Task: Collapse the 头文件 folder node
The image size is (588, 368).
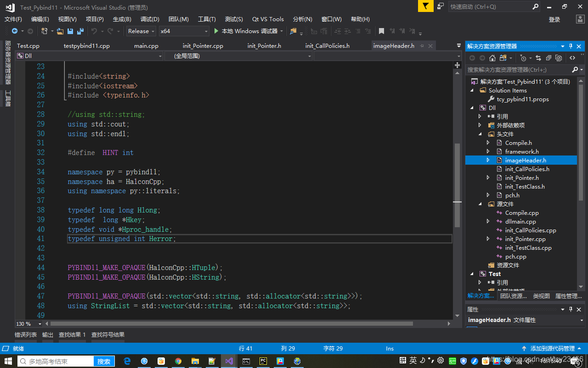Action: click(x=480, y=134)
